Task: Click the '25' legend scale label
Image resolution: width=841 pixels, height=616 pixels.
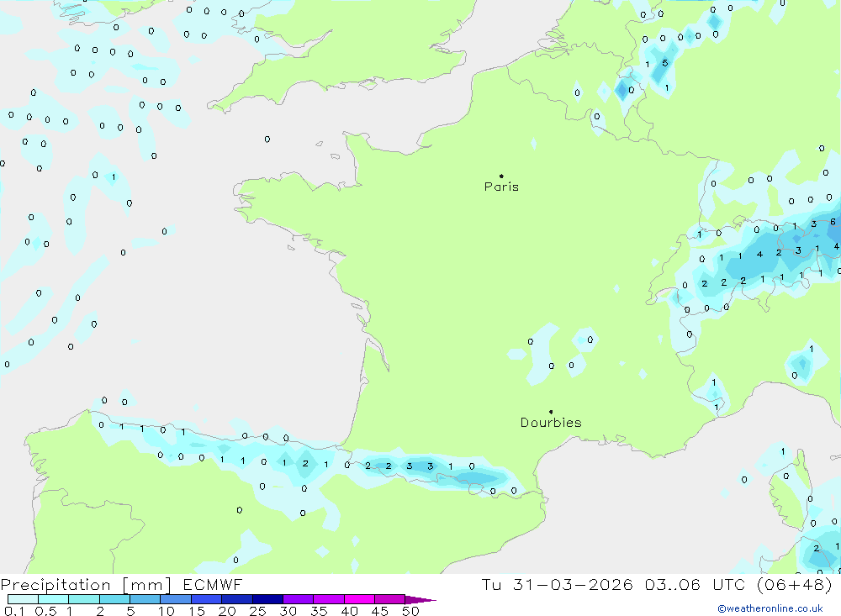Action: click(257, 611)
